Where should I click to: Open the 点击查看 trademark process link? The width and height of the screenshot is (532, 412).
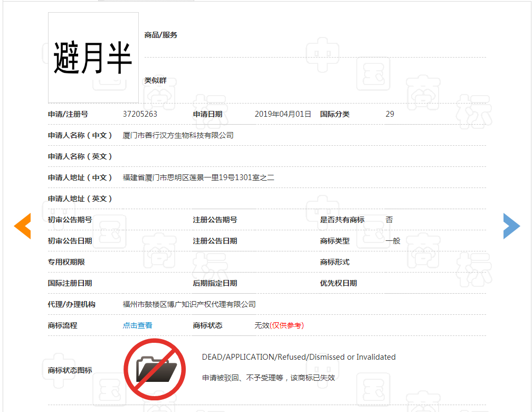137,325
